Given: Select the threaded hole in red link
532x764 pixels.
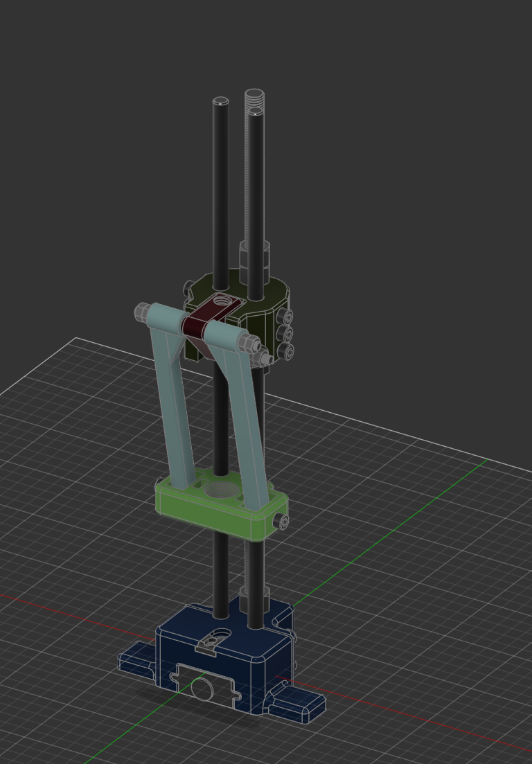Looking at the screenshot, I should click(224, 301).
